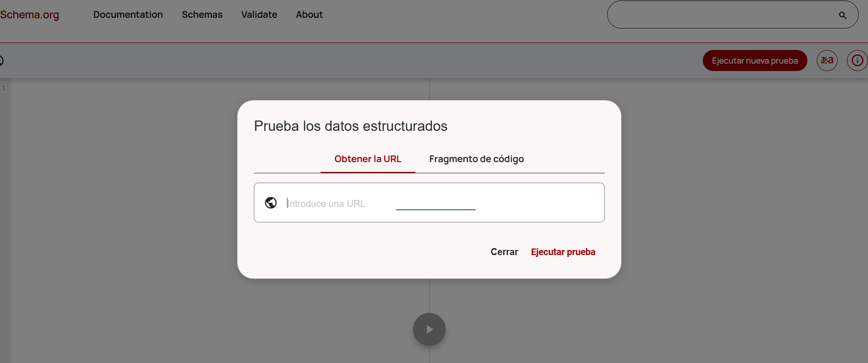Click Ejecutar prueba in dialog

coord(563,252)
